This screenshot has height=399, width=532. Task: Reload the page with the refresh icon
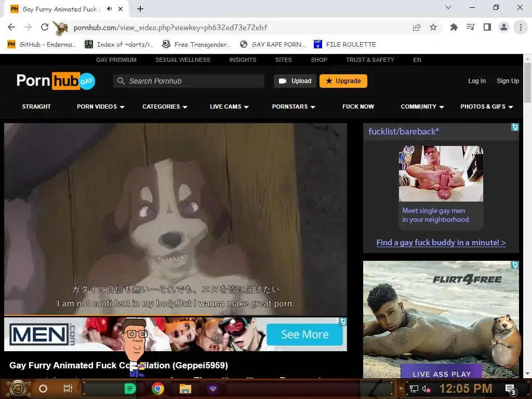click(x=45, y=27)
